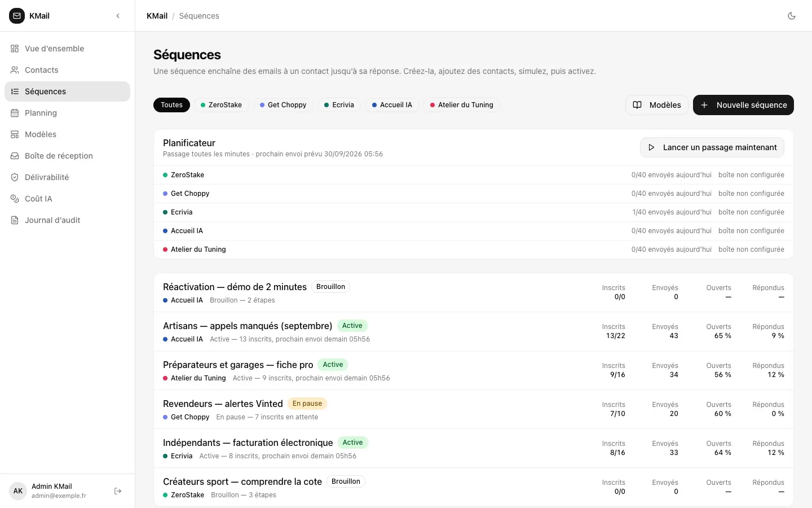812x508 pixels.
Task: Click the Get Choppy row in Planificateur
Action: tap(474, 194)
